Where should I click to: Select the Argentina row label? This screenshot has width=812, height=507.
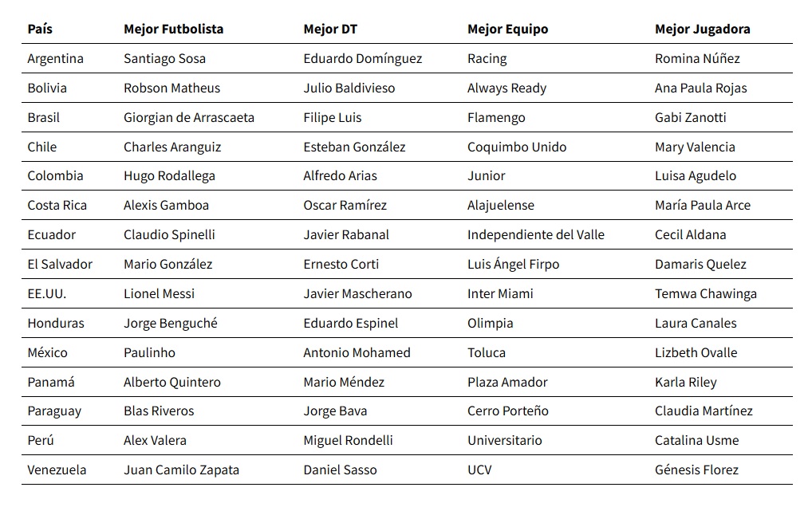[x=55, y=58]
